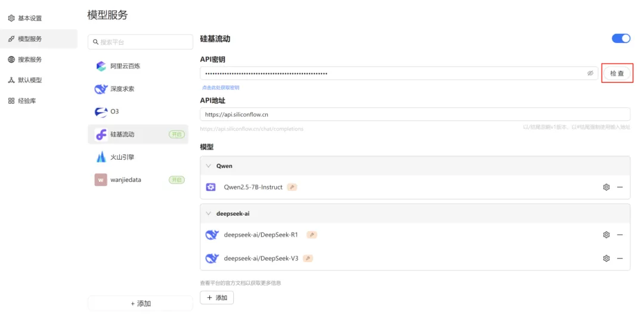Click the 检查 button to verify key
Viewport: 644px width, 314px height.
pyautogui.click(x=617, y=73)
